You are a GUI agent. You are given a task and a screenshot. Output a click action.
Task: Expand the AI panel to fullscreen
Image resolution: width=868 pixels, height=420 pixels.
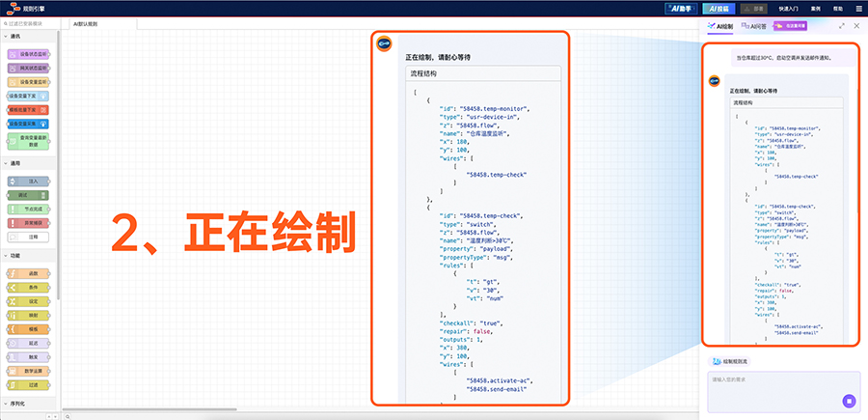tap(842, 26)
